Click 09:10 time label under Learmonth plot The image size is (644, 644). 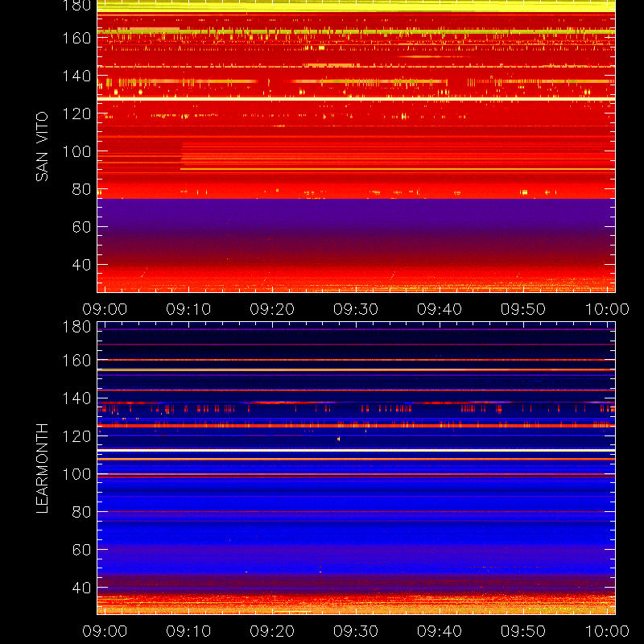[x=188, y=631]
